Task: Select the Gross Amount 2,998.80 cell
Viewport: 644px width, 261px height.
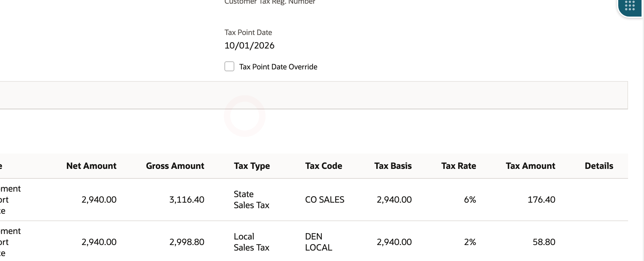Action: (x=187, y=242)
